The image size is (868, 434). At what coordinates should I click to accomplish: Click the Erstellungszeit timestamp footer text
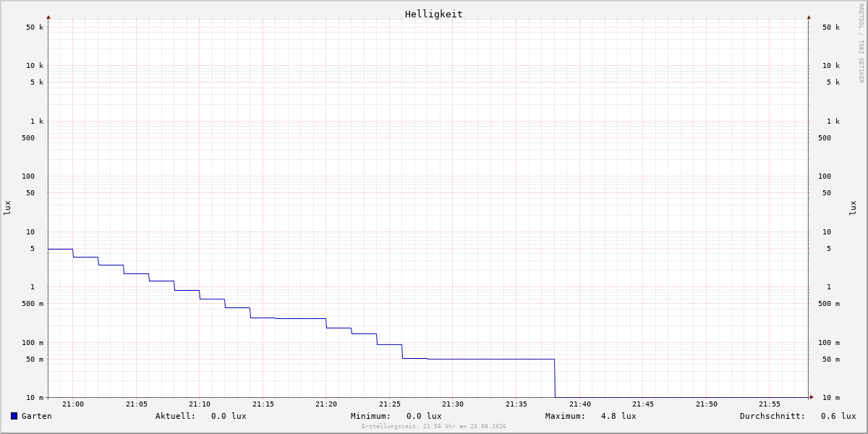click(434, 427)
